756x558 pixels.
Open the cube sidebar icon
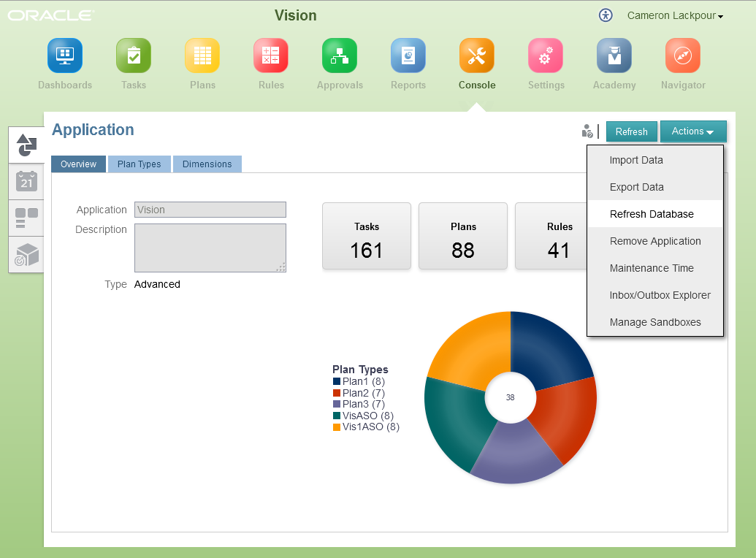click(26, 255)
